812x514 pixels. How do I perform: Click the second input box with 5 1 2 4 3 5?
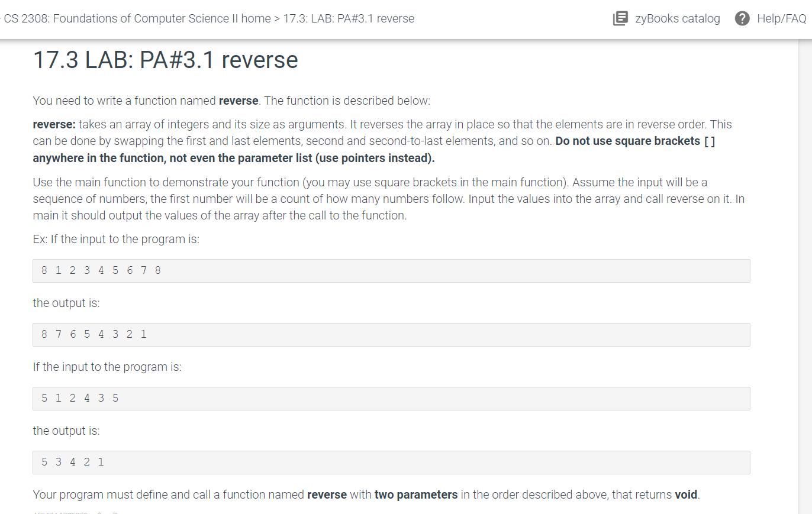click(x=391, y=398)
